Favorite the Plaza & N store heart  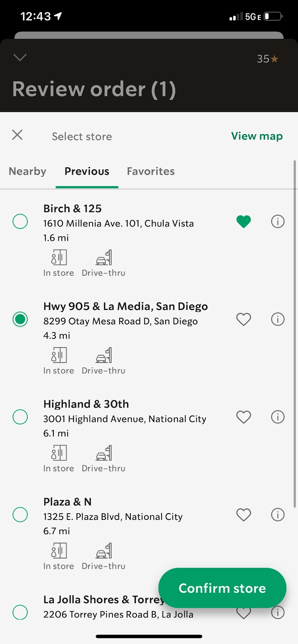(244, 515)
